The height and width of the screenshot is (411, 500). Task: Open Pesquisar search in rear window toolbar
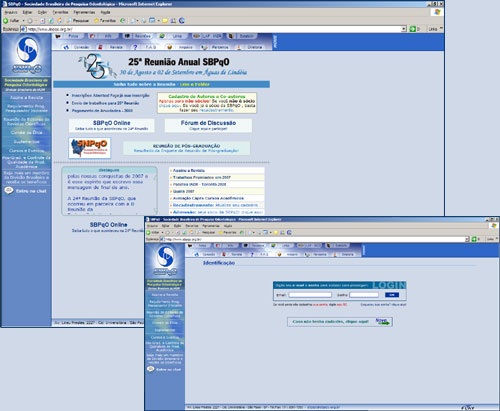point(78,21)
